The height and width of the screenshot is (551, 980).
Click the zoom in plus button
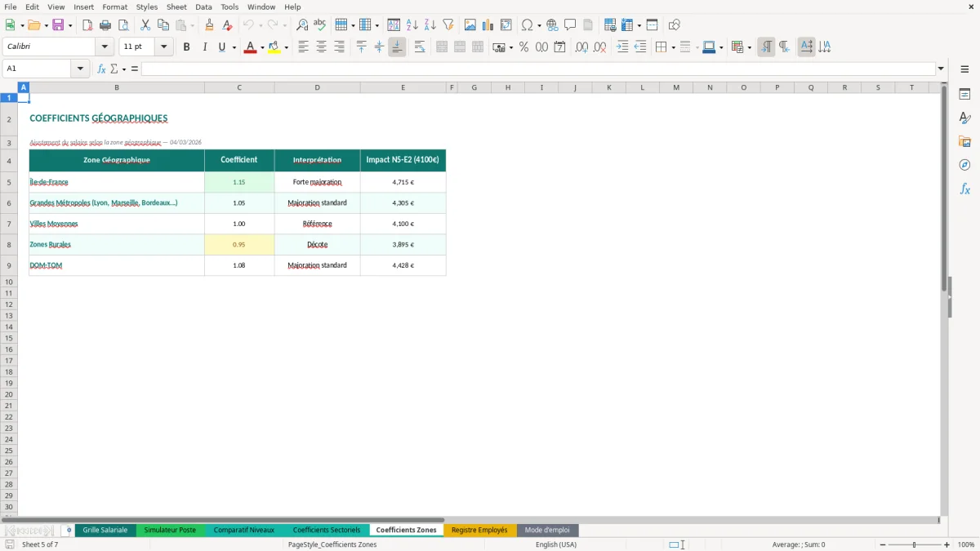[x=947, y=544]
